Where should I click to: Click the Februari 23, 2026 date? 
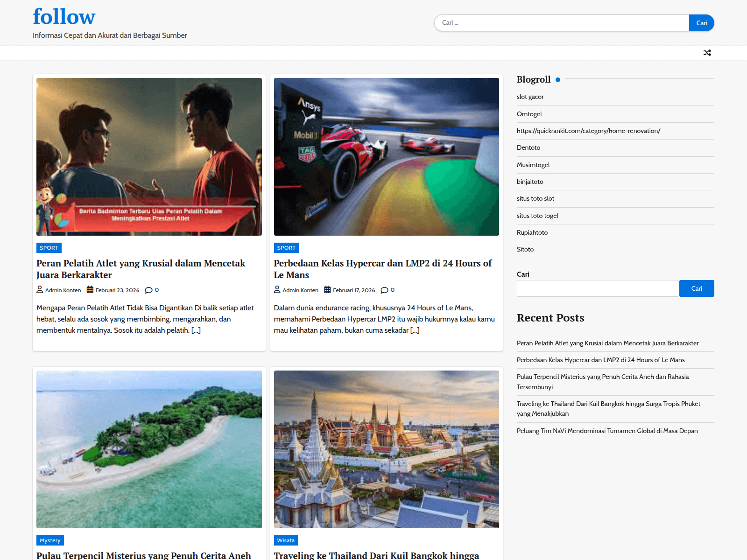(117, 290)
